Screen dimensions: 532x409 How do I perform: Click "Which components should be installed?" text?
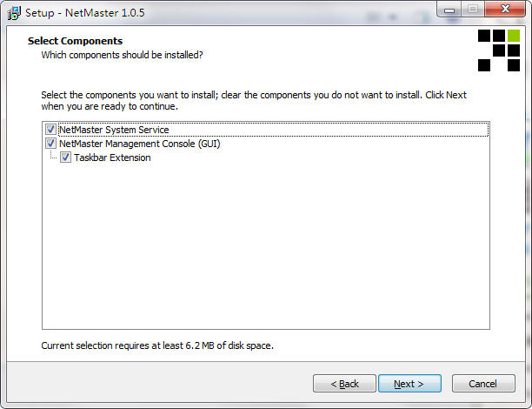point(123,55)
